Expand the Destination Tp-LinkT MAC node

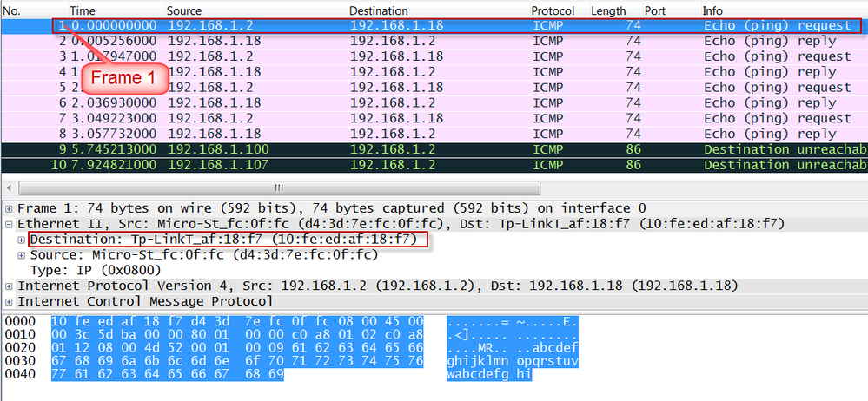(x=22, y=240)
